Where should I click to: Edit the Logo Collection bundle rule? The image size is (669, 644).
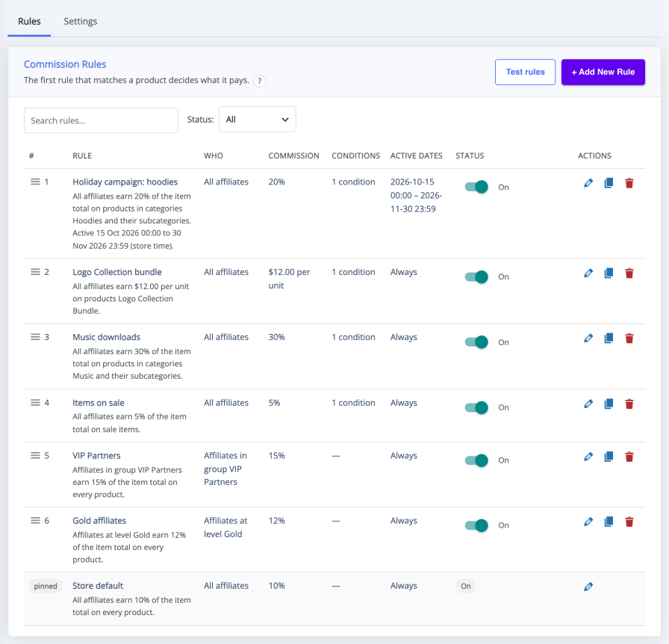(x=588, y=273)
